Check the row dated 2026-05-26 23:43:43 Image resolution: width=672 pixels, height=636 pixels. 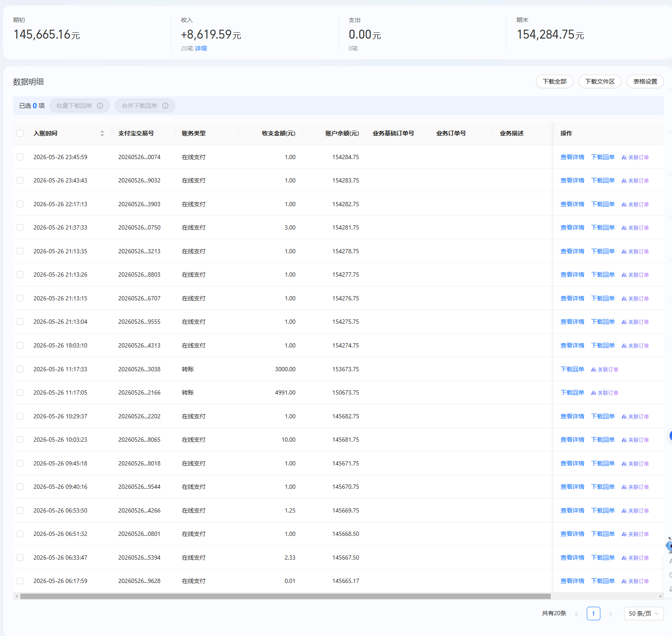20,180
